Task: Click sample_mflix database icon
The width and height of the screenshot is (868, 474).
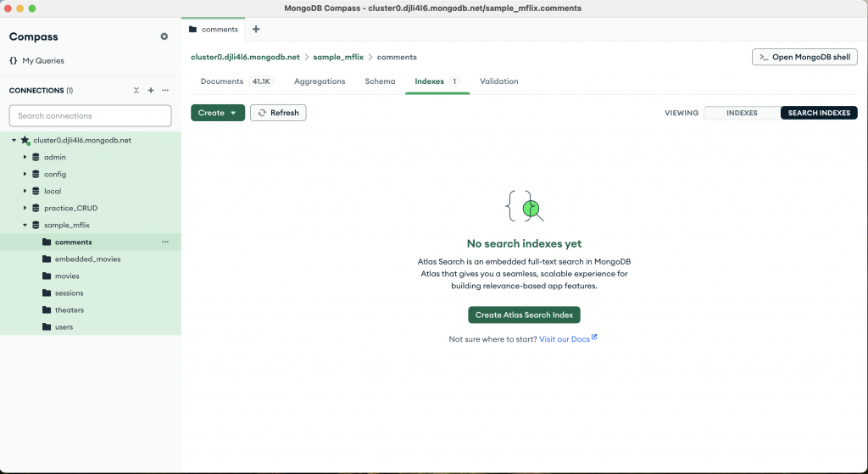Action: click(x=36, y=225)
